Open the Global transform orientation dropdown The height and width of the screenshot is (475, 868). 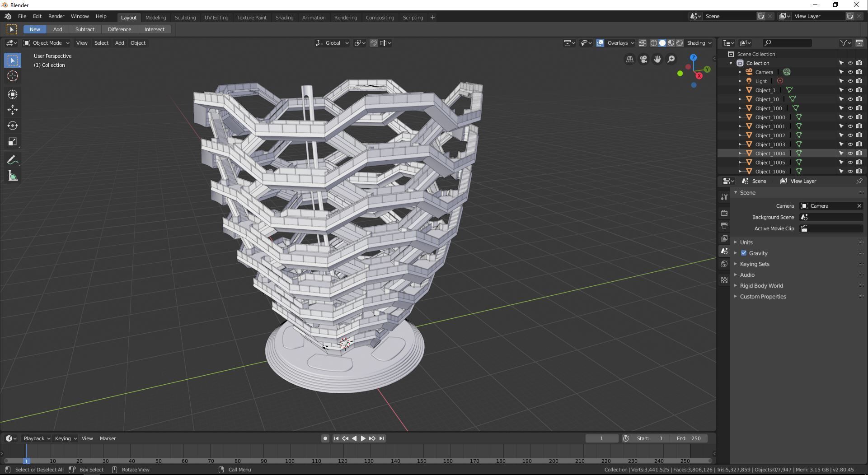coord(332,43)
